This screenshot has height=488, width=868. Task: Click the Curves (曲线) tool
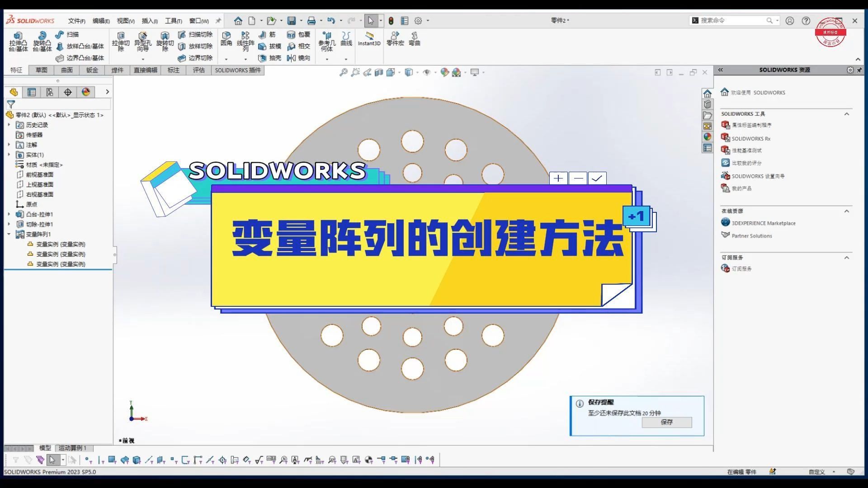click(346, 38)
